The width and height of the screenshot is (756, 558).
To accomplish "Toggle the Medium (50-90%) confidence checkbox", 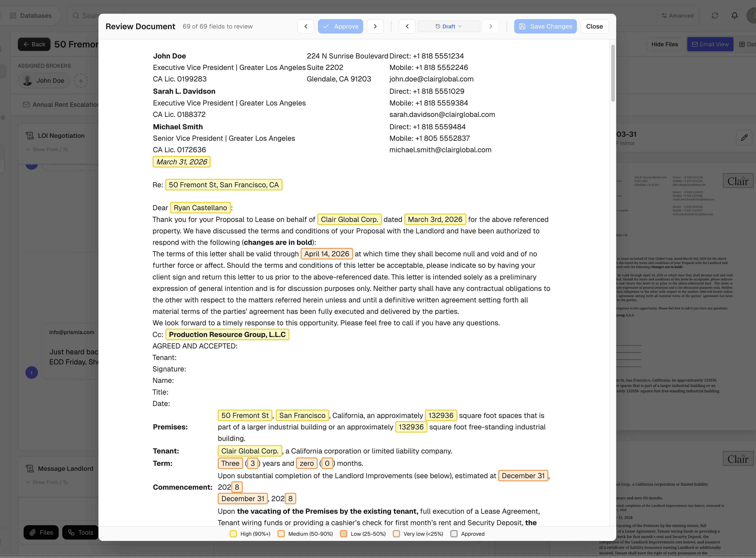I will point(281,534).
